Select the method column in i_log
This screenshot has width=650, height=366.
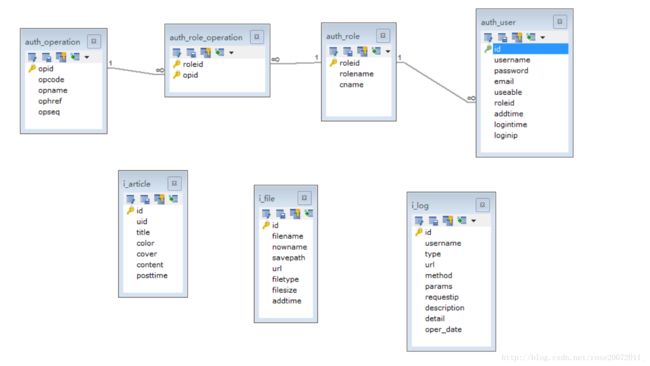pos(439,276)
